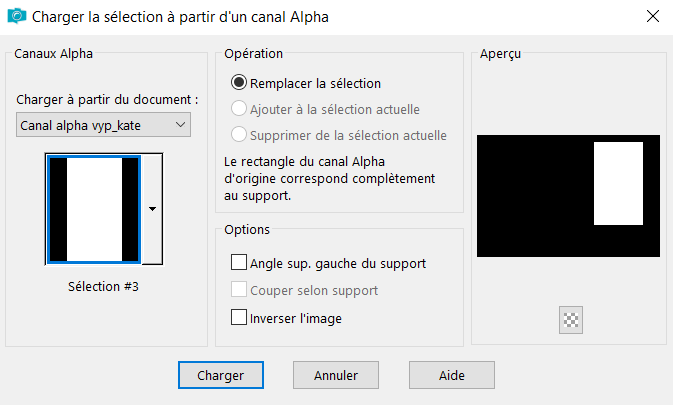Screen dimensions: 673x405
Task: Open help with the Aide button
Action: coord(452,375)
